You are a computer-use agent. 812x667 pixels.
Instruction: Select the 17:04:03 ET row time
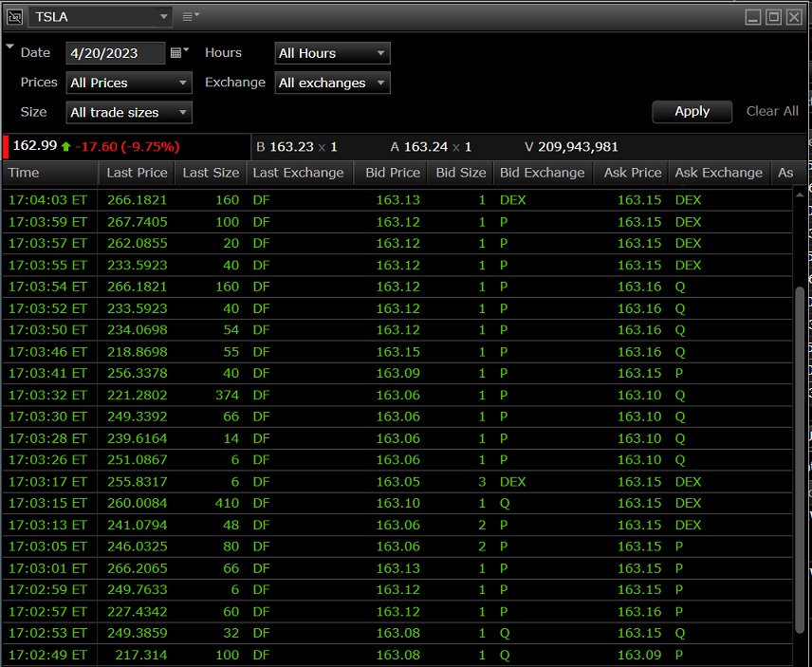tap(47, 200)
